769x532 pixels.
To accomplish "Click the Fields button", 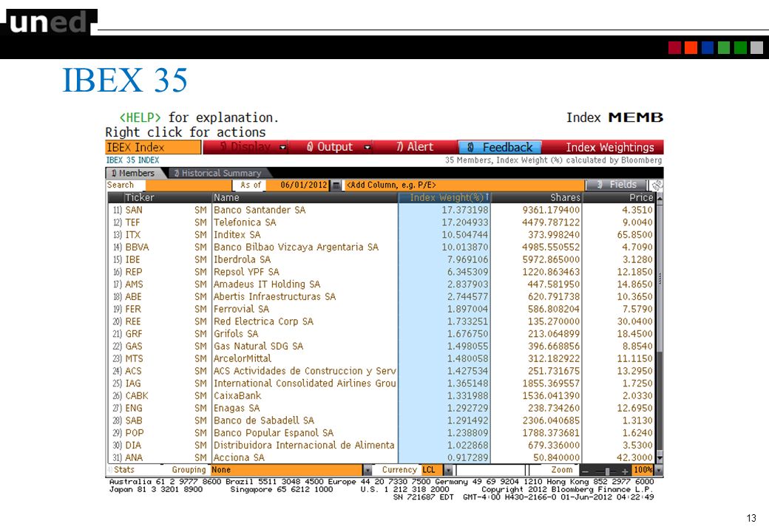I will pyautogui.click(x=617, y=185).
